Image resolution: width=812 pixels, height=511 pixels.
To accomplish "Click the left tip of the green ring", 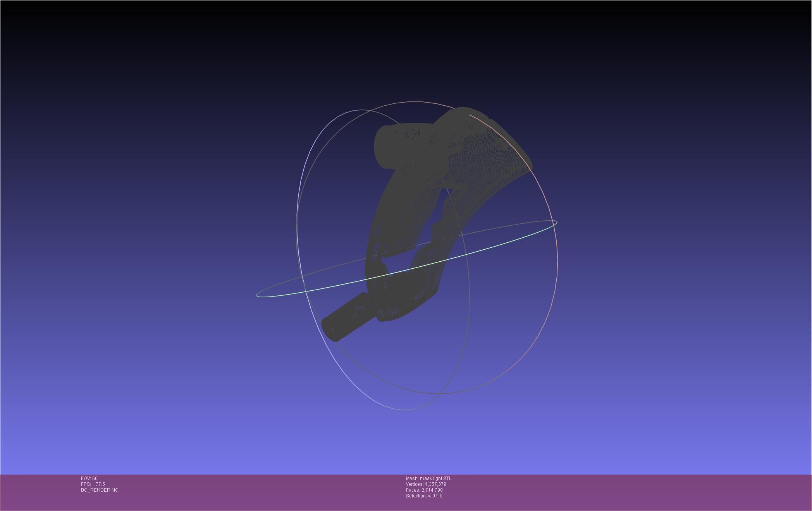I will [x=257, y=295].
